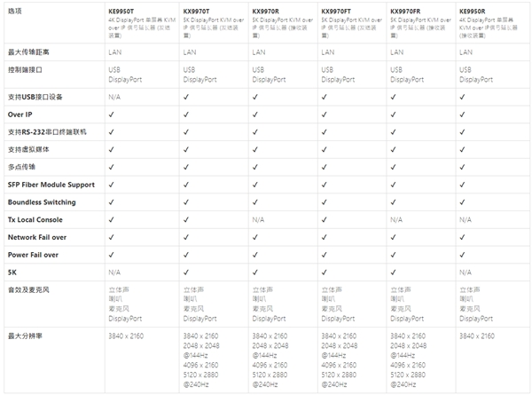Image resolution: width=532 pixels, height=395 pixels.
Task: Select the 最大分辨率 row label
Action: point(25,336)
